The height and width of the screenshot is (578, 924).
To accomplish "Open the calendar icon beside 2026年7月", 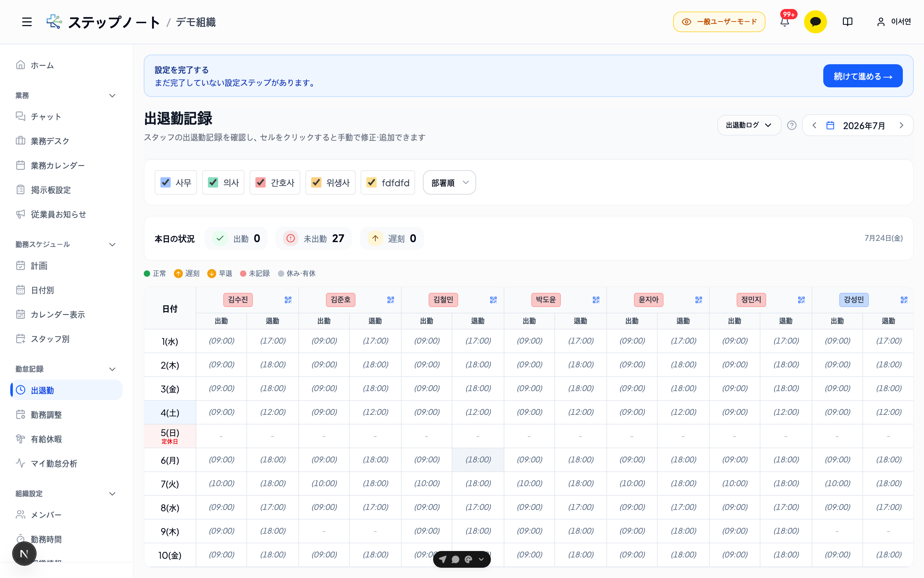I will point(830,125).
